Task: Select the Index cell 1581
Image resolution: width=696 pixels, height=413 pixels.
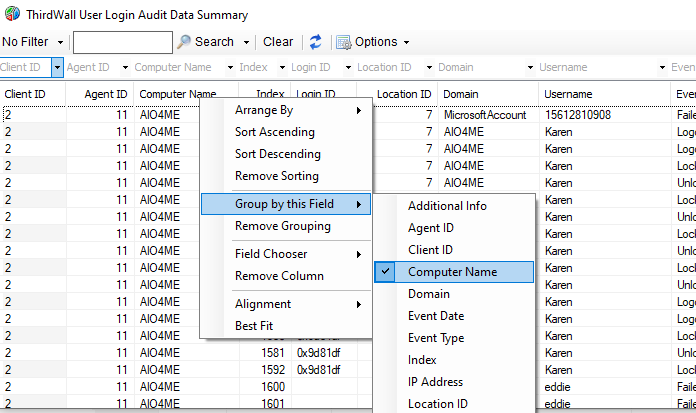Action: point(265,353)
